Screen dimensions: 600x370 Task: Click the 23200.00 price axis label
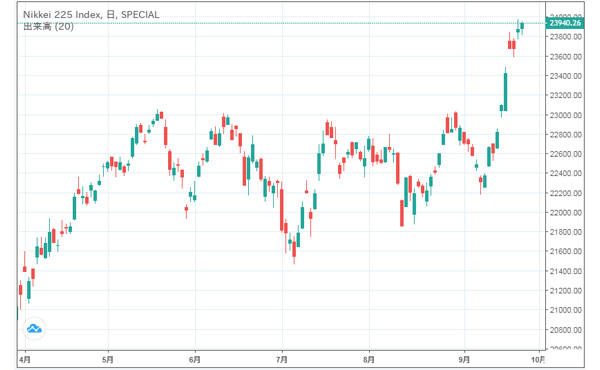(x=566, y=95)
